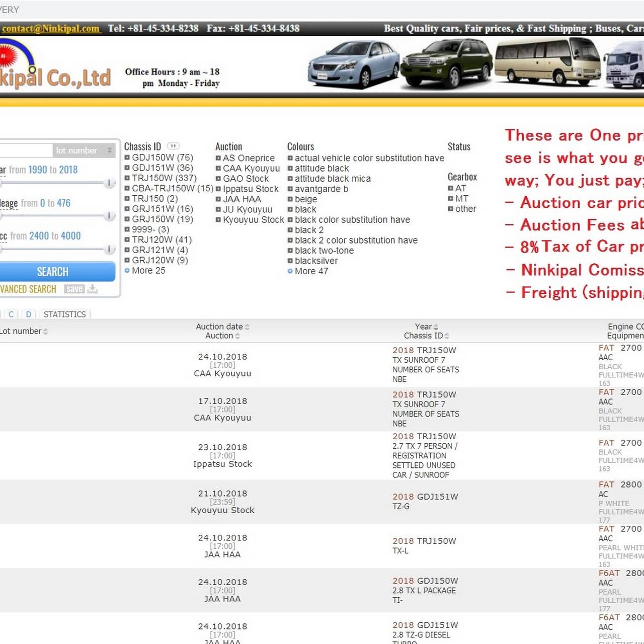Click the green SUV image in the banner
644x644 pixels.
point(446,63)
